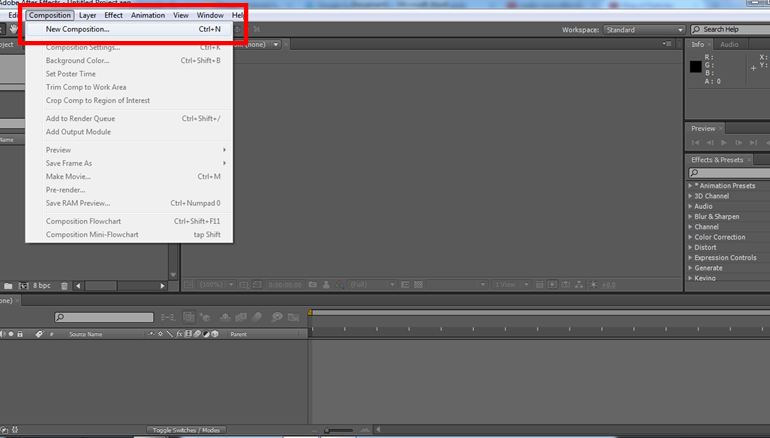The image size is (770, 438).
Task: Click the lock column icon
Action: pos(20,334)
